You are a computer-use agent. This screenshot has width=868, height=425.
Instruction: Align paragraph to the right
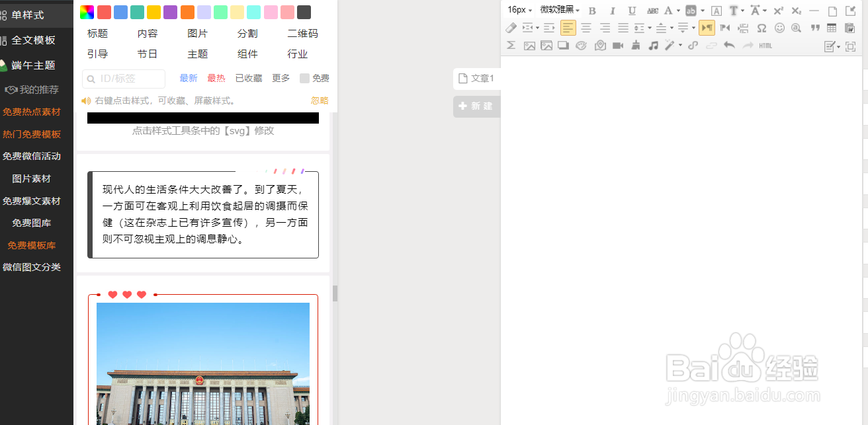coord(605,28)
